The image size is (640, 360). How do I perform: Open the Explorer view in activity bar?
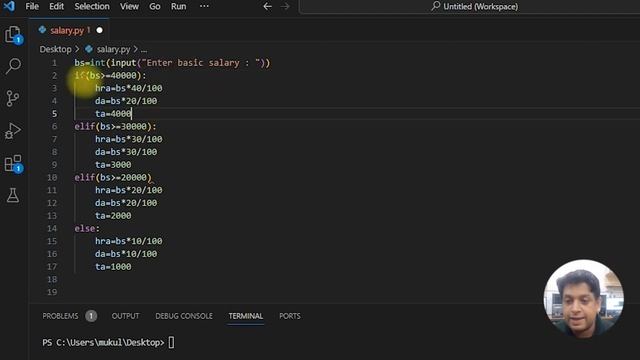[13, 35]
